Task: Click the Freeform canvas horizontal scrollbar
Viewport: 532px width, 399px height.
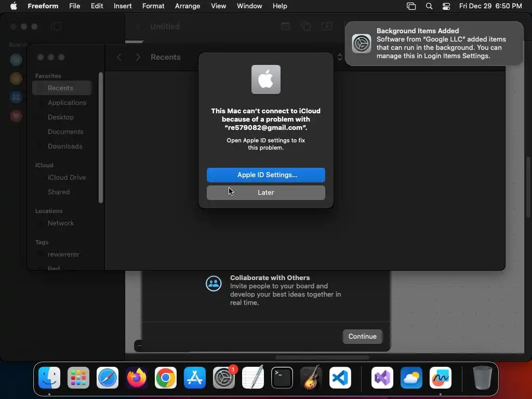Action: (x=322, y=357)
